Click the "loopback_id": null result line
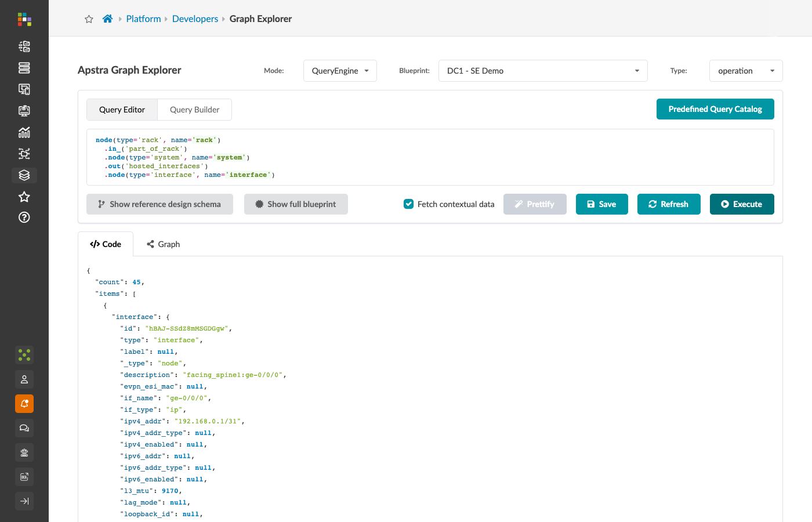The width and height of the screenshot is (812, 522). (161, 514)
